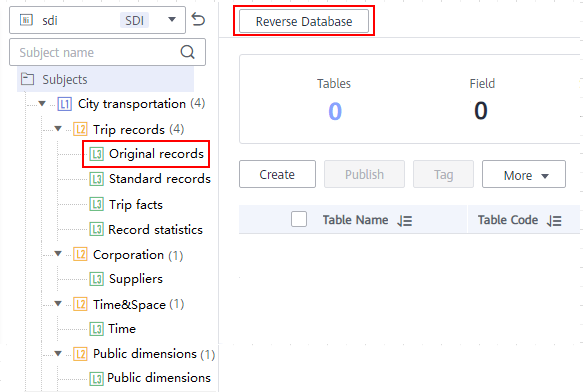Collapse the Corporation subject group

tap(58, 254)
